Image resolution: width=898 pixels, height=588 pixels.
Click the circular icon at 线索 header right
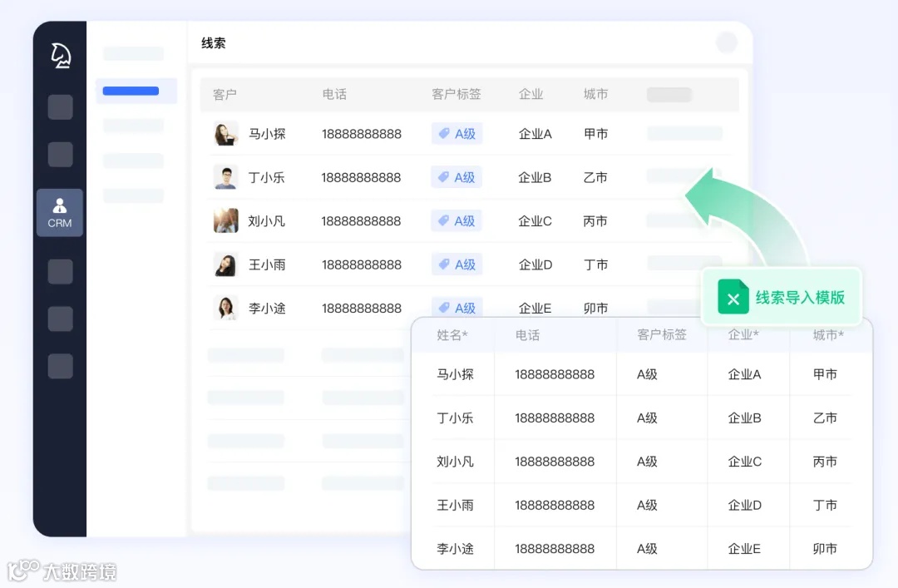(x=726, y=42)
